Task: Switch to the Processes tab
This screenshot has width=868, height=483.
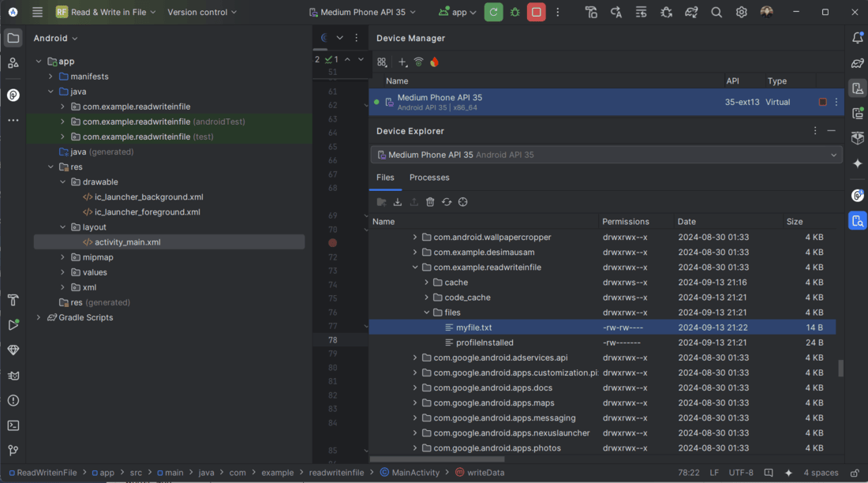Action: (x=429, y=178)
